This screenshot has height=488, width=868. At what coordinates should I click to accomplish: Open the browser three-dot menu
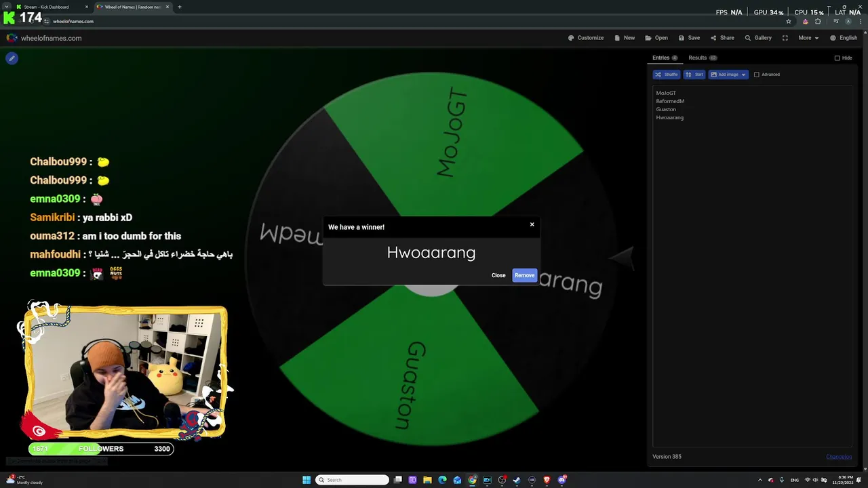[x=860, y=21]
